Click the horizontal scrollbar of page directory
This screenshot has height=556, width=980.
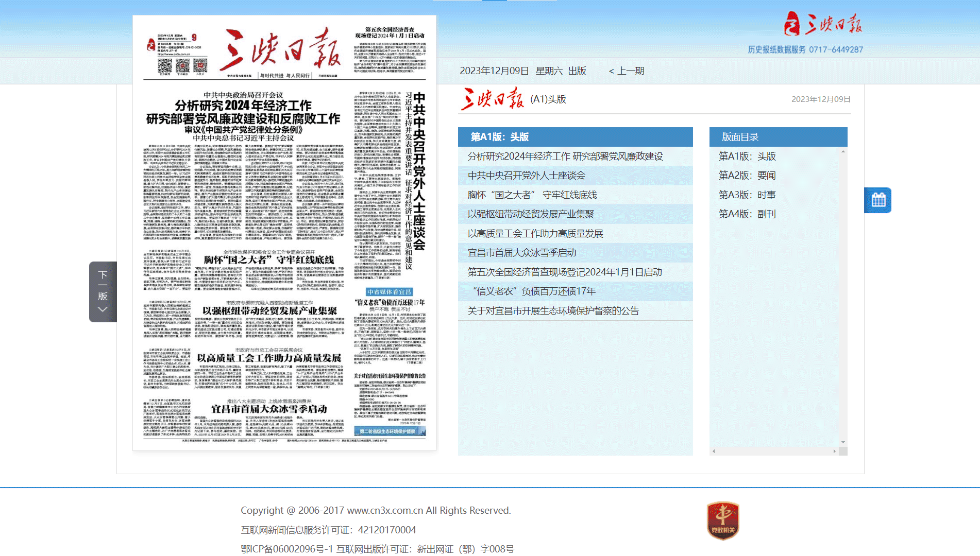(x=774, y=451)
